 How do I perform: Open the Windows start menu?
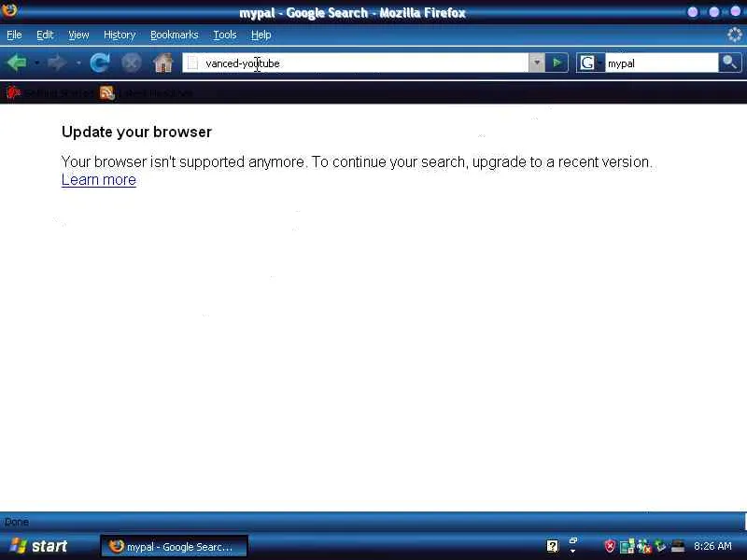(38, 546)
